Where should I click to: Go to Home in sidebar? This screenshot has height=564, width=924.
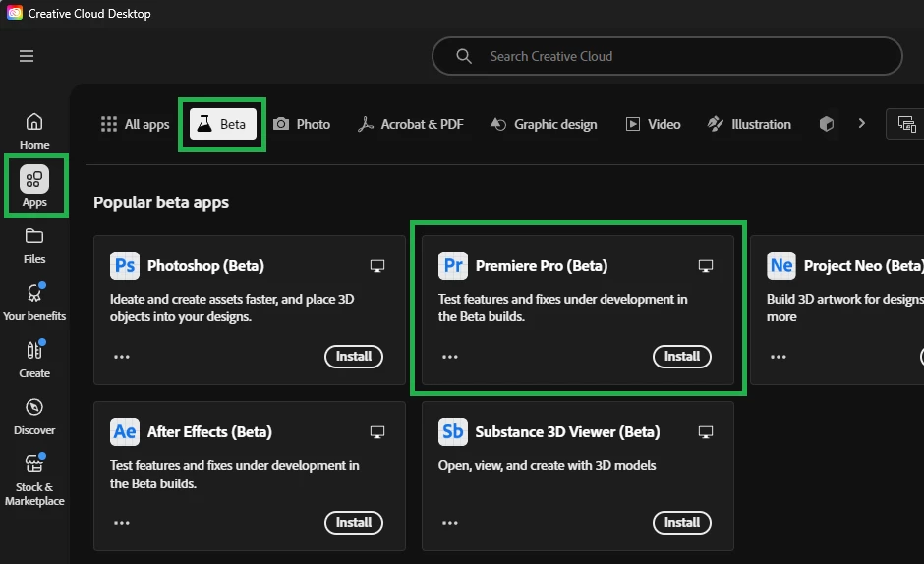(x=34, y=132)
